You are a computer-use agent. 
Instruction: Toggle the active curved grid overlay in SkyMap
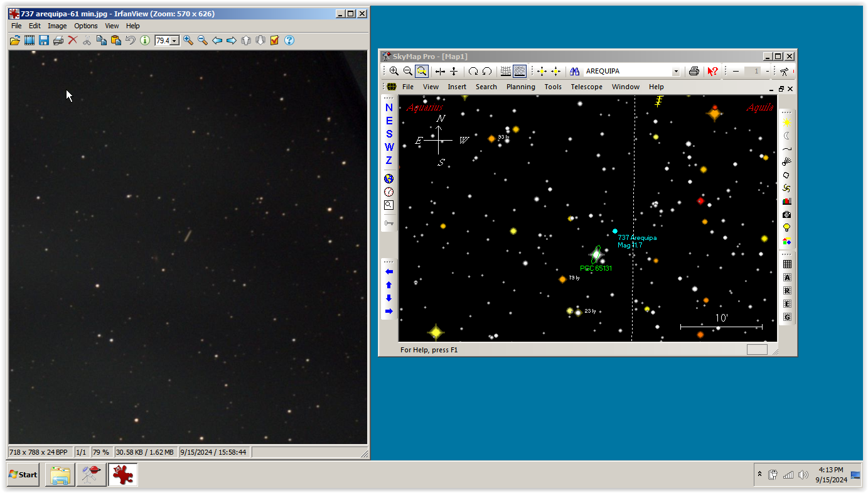point(520,72)
